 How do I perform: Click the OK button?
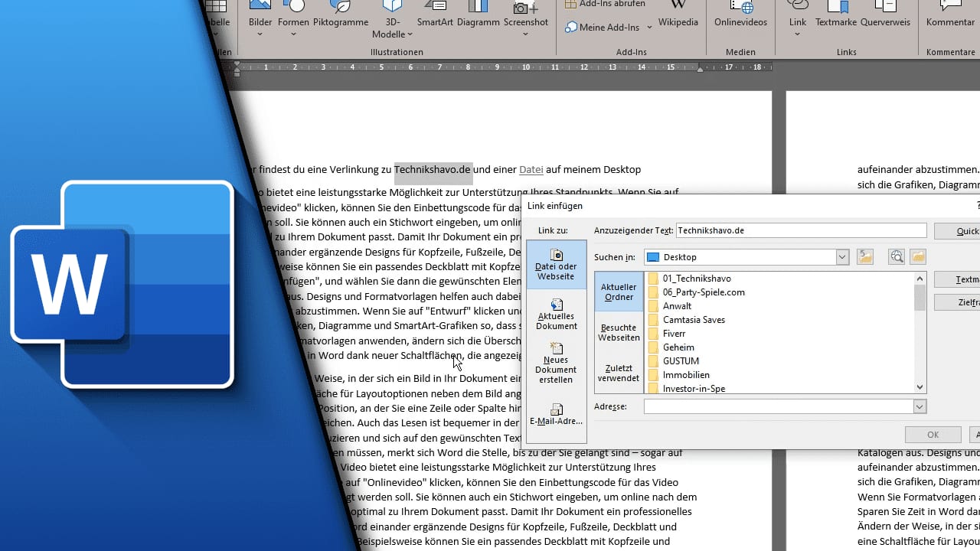click(933, 435)
